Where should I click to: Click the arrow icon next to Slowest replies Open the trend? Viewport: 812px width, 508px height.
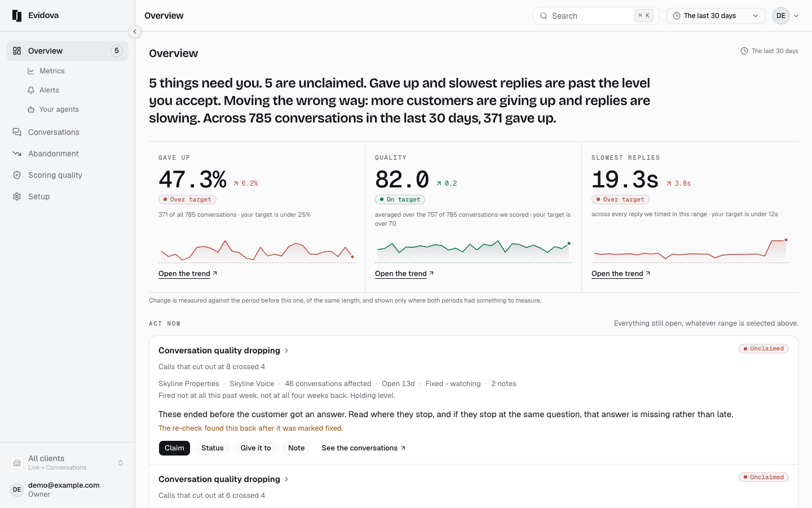(x=648, y=273)
